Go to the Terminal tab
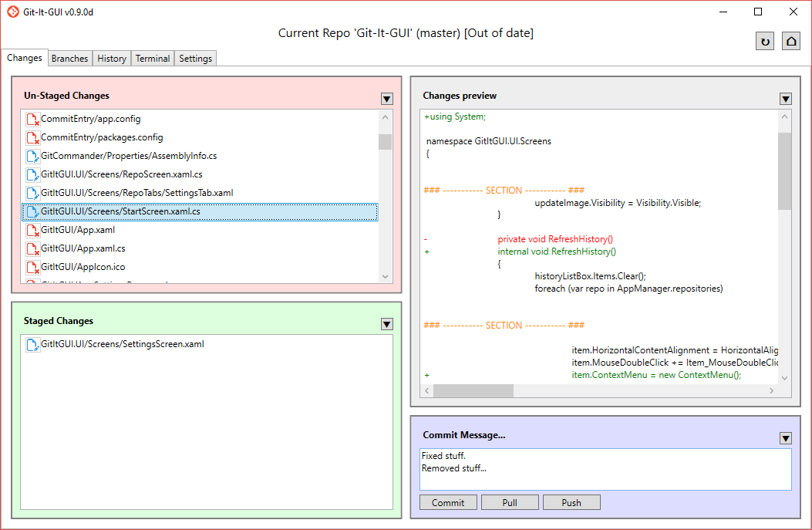Viewport: 812px width, 530px height. pos(153,59)
